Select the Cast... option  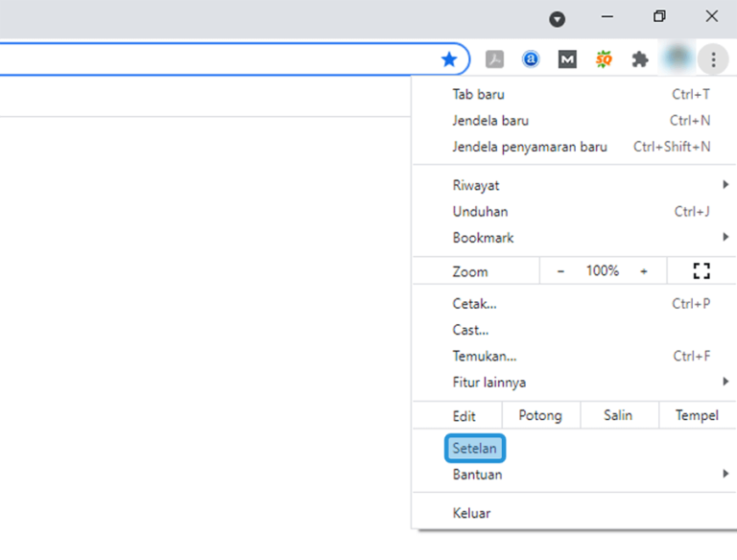coord(575,330)
